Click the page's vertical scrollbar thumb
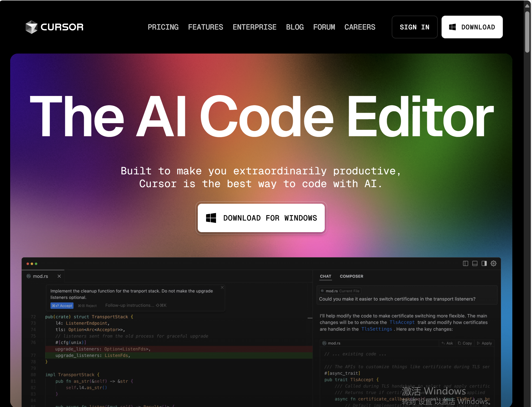Viewport: 532px width, 407px height. click(x=527, y=32)
